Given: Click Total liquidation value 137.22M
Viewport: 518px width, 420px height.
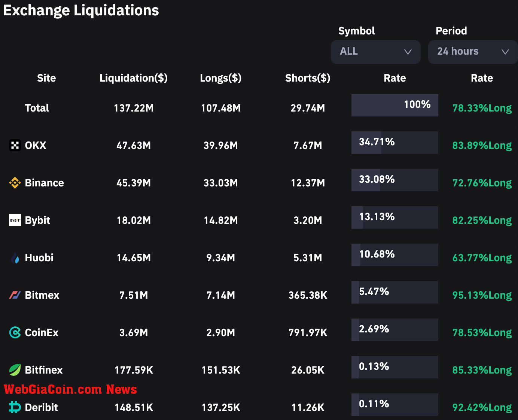Looking at the screenshot, I should click(134, 108).
